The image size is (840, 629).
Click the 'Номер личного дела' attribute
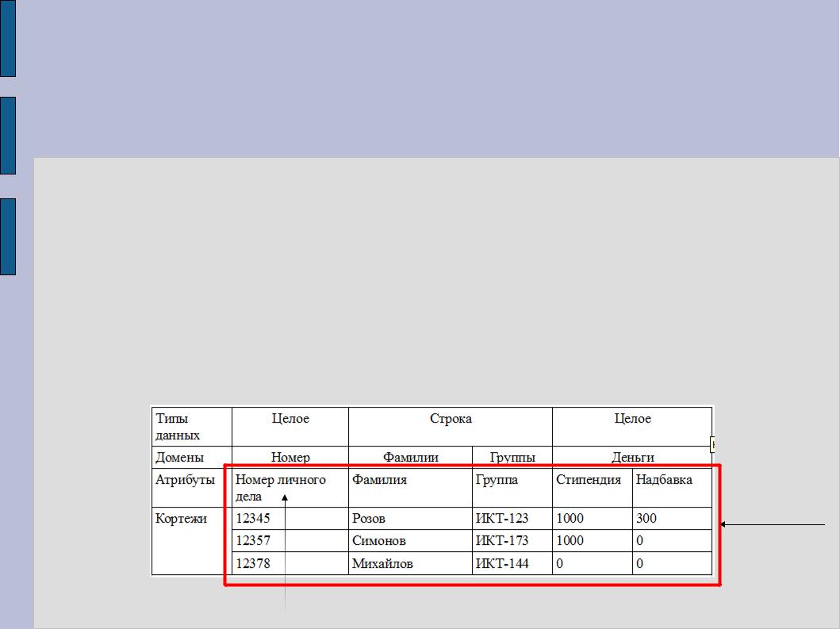click(290, 488)
